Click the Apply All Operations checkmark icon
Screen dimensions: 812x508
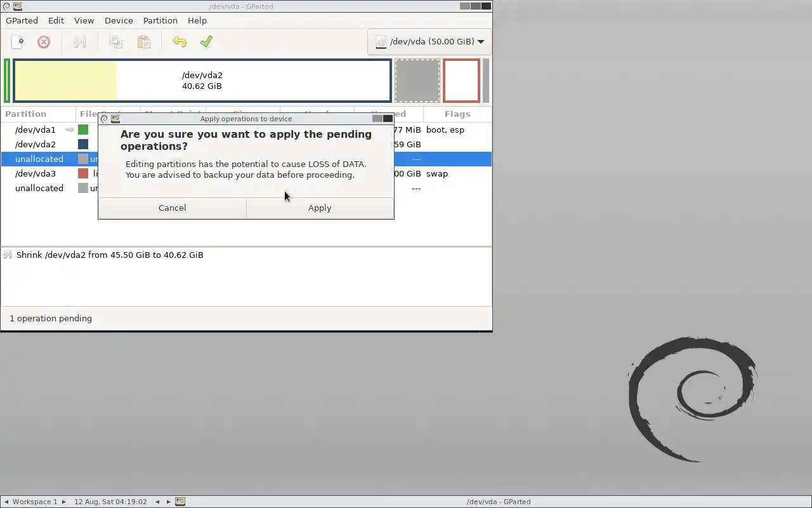pos(206,42)
